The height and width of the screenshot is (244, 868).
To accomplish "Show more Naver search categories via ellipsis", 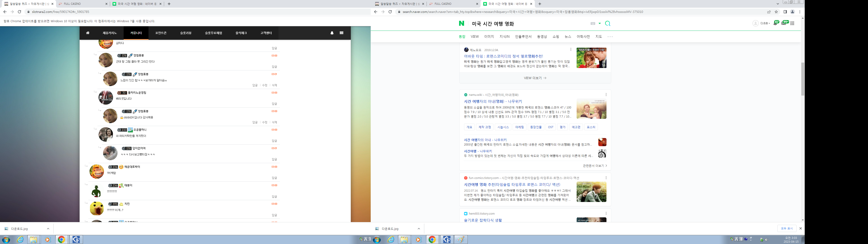I will coord(610,37).
